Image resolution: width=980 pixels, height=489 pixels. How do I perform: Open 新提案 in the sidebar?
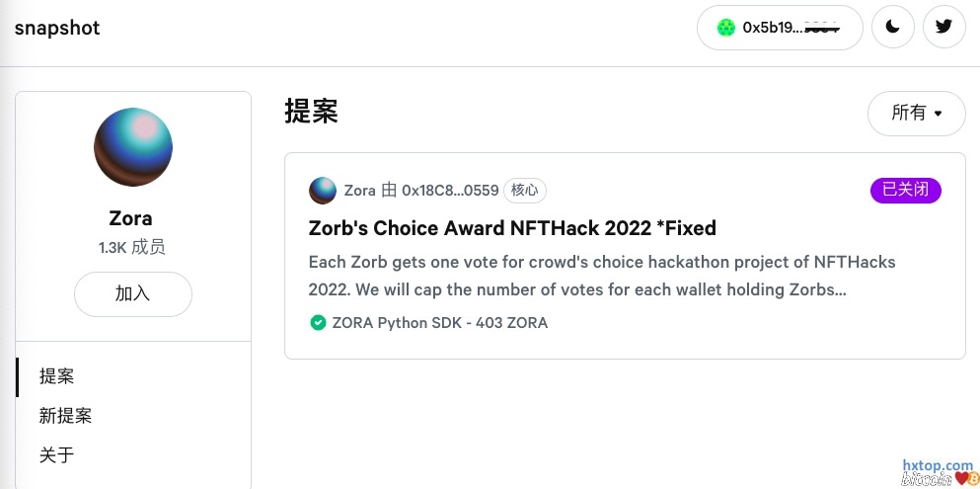pyautogui.click(x=65, y=416)
